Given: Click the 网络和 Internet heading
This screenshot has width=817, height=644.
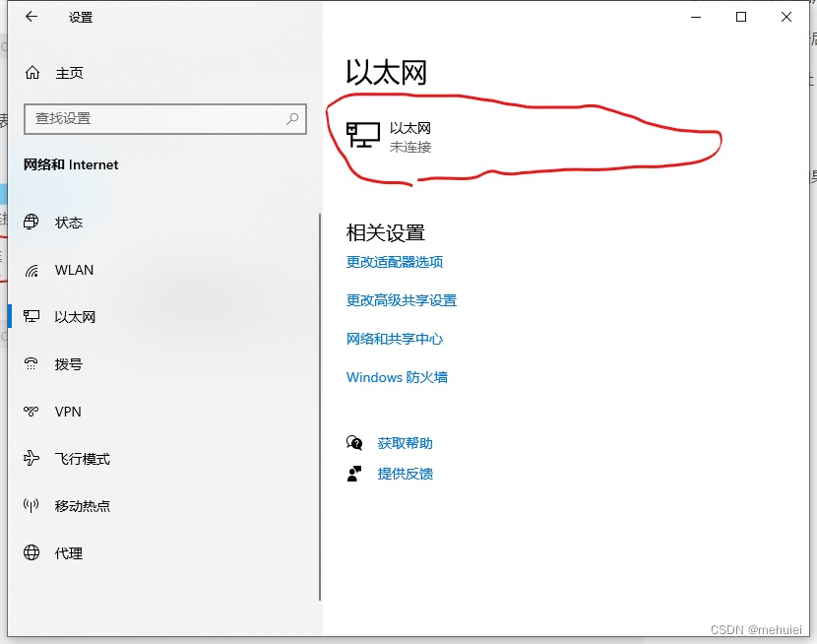Looking at the screenshot, I should [x=71, y=164].
